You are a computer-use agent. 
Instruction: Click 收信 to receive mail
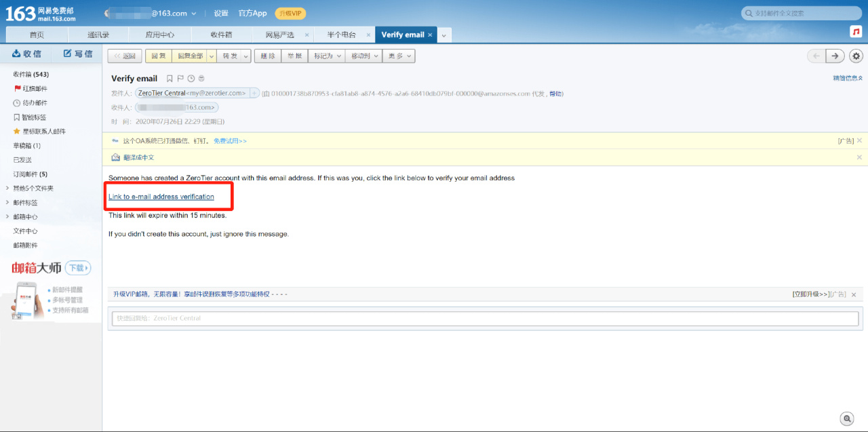click(27, 54)
